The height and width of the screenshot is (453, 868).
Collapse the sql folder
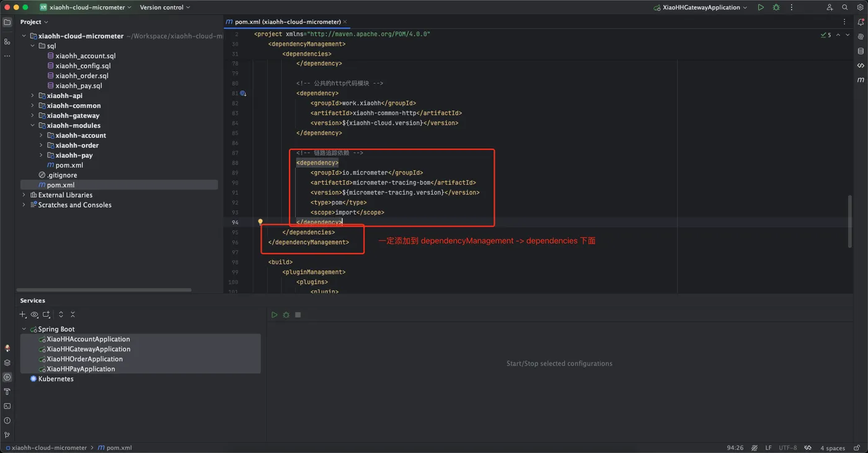coord(33,46)
